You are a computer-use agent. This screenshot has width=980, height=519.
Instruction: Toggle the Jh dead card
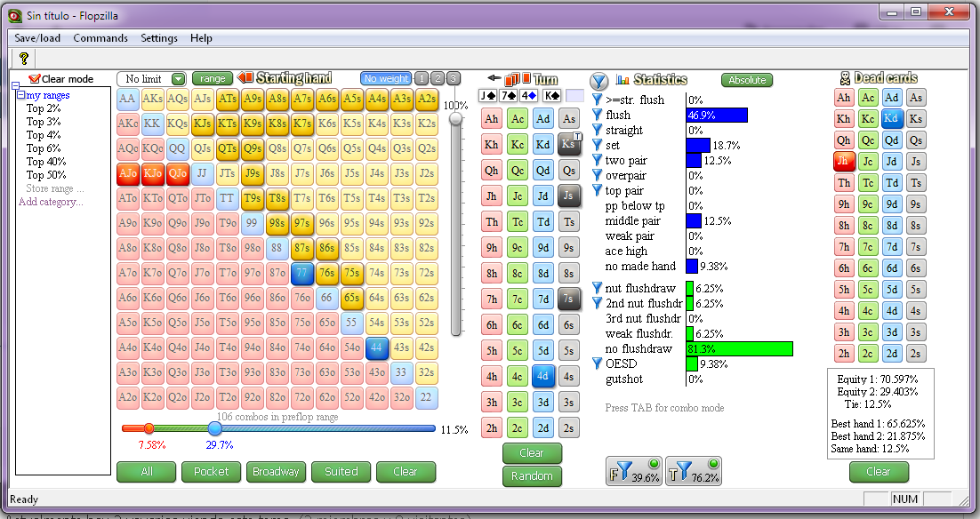(844, 161)
